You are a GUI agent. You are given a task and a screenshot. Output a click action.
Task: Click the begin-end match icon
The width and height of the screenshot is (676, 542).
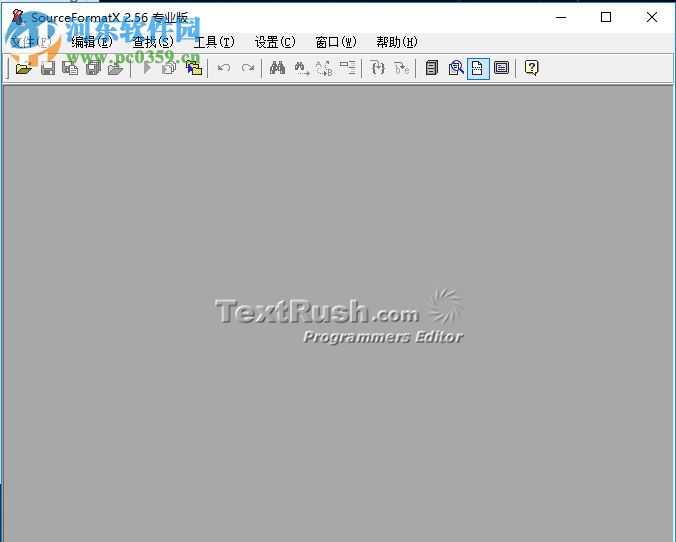[402, 68]
